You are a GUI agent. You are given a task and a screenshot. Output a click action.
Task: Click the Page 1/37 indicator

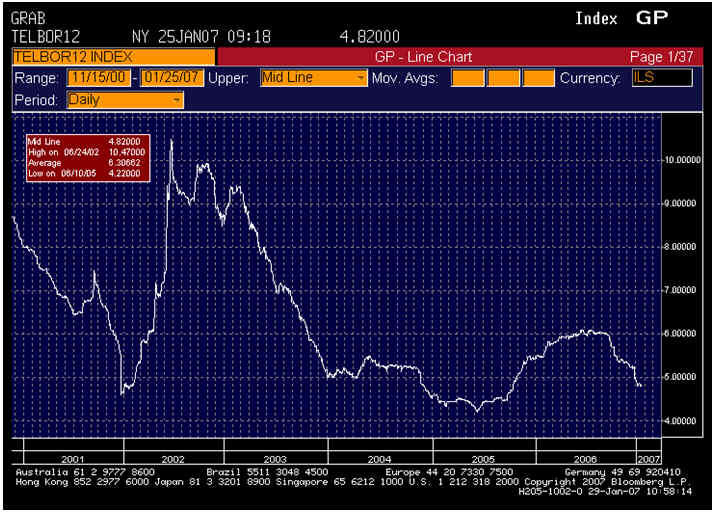[661, 57]
